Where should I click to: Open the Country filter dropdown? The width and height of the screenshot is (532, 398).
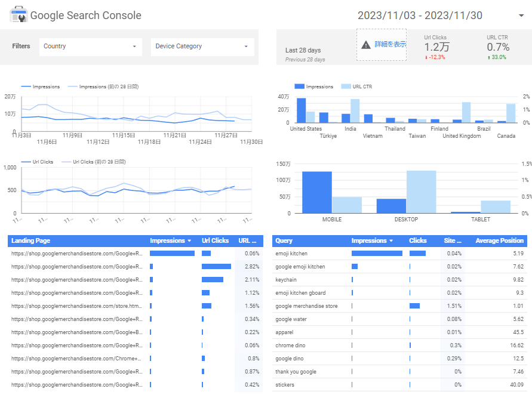pyautogui.click(x=90, y=47)
